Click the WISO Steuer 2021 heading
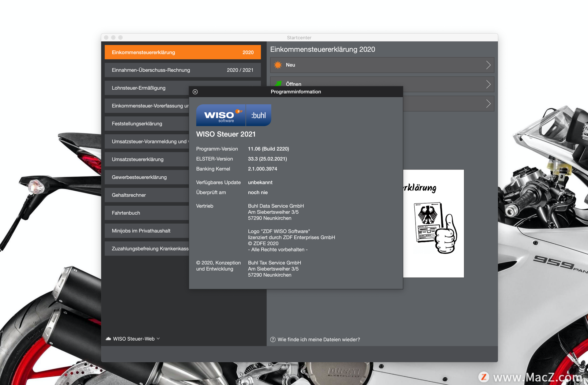The width and height of the screenshot is (588, 385). click(226, 134)
